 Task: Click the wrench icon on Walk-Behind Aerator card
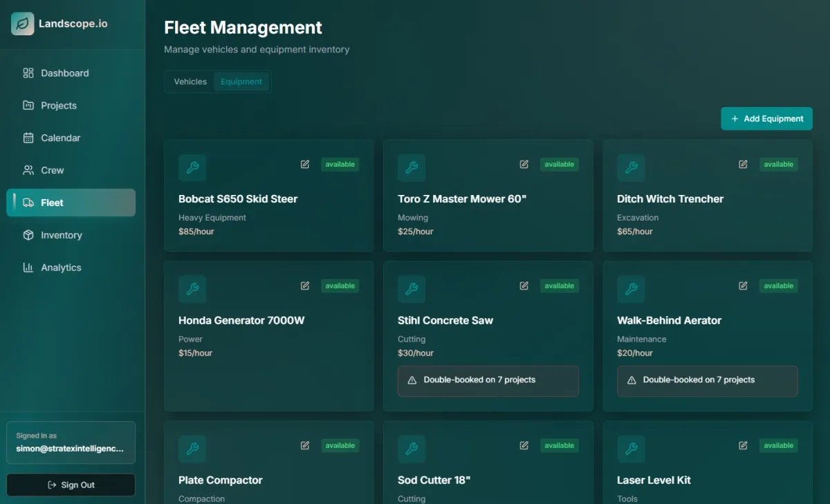(631, 289)
